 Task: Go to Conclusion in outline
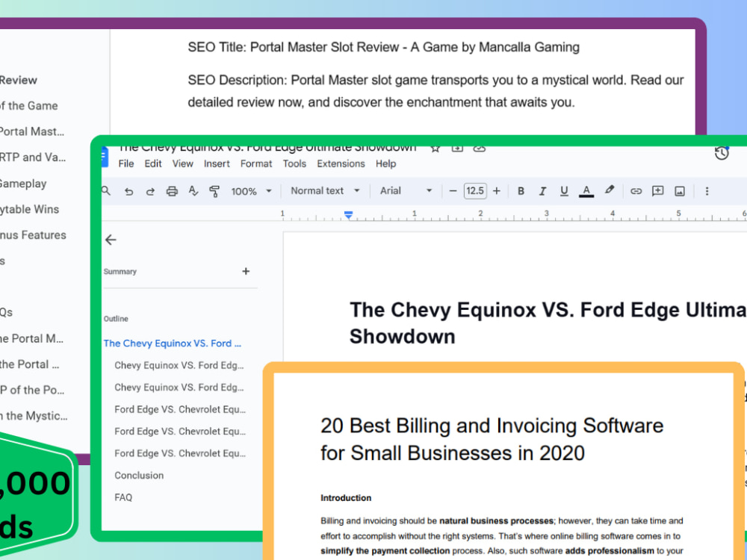[139, 475]
